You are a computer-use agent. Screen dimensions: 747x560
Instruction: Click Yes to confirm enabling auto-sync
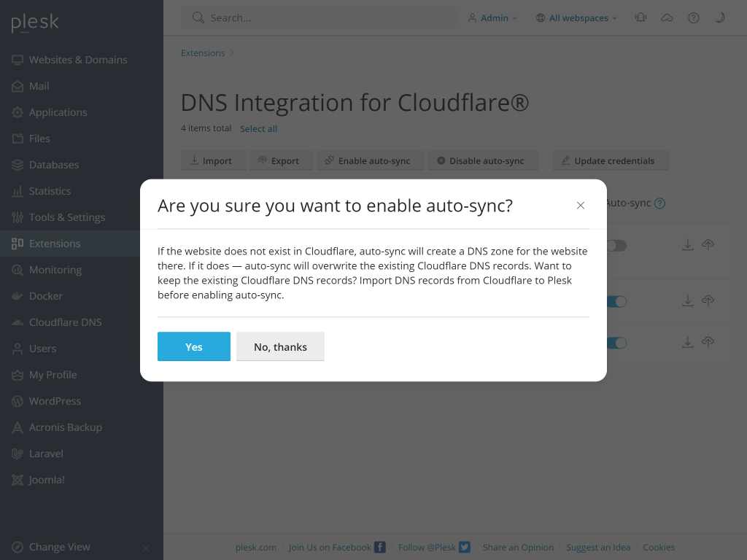click(193, 346)
